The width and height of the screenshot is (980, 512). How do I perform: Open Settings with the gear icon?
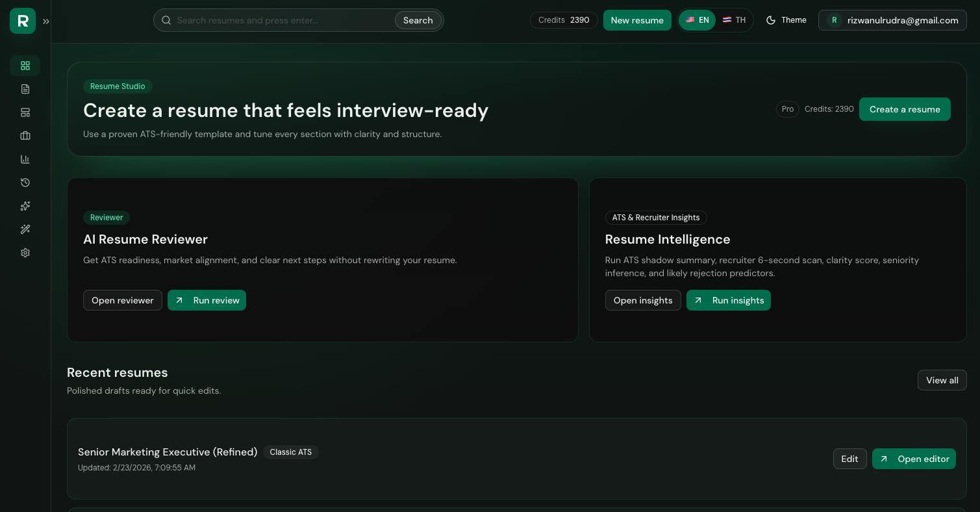point(25,253)
